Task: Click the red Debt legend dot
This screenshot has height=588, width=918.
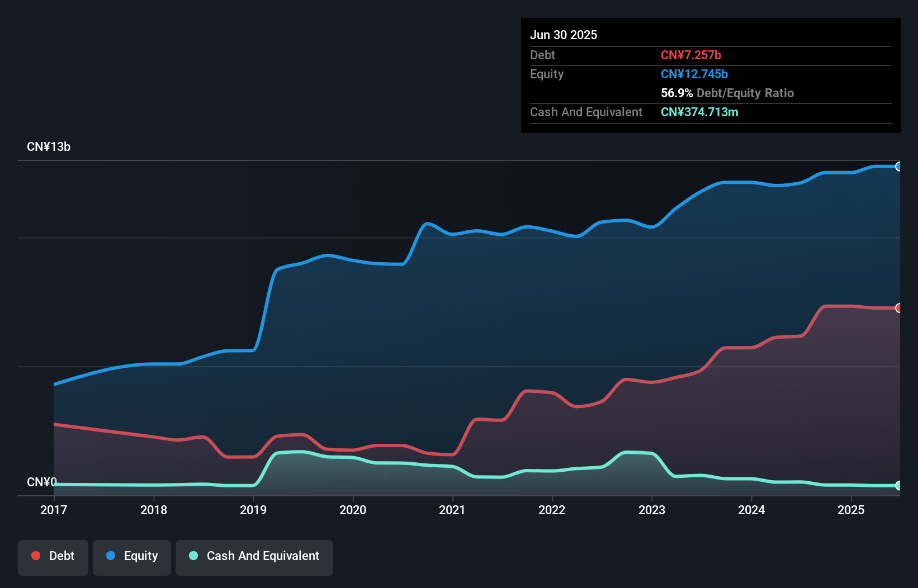Action: (x=35, y=556)
